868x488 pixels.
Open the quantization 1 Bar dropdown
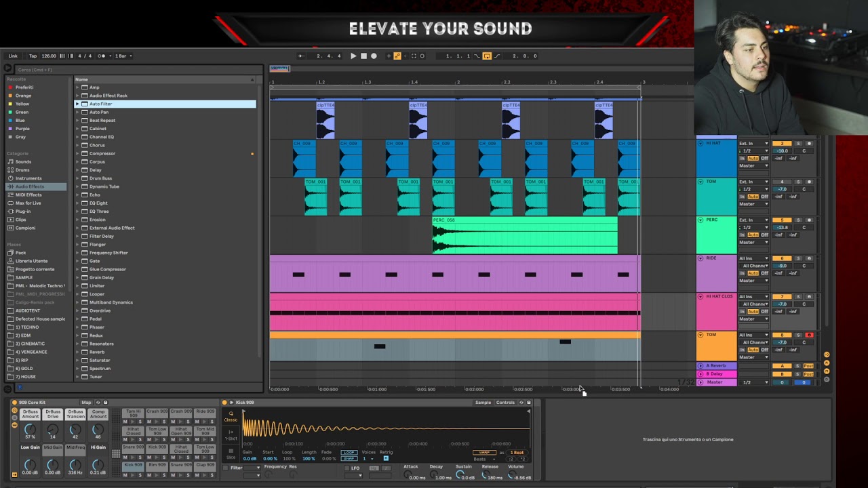click(123, 56)
